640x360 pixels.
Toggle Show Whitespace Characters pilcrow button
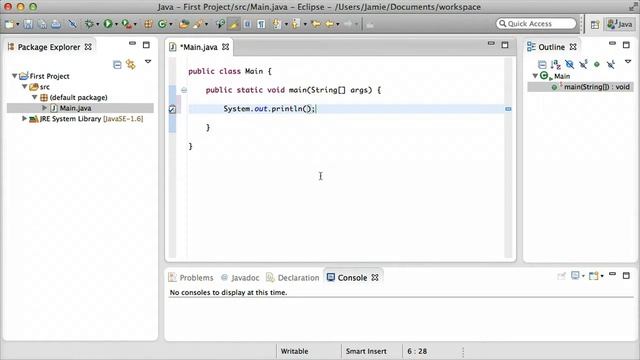point(261,24)
